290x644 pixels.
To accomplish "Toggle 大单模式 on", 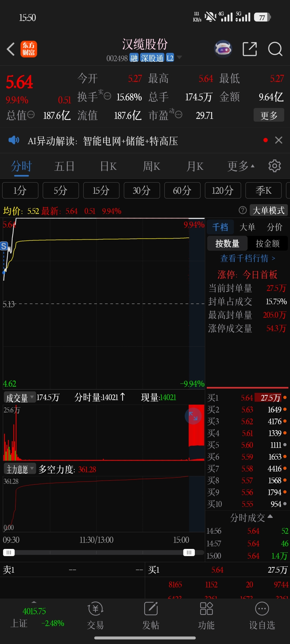I will (x=269, y=210).
